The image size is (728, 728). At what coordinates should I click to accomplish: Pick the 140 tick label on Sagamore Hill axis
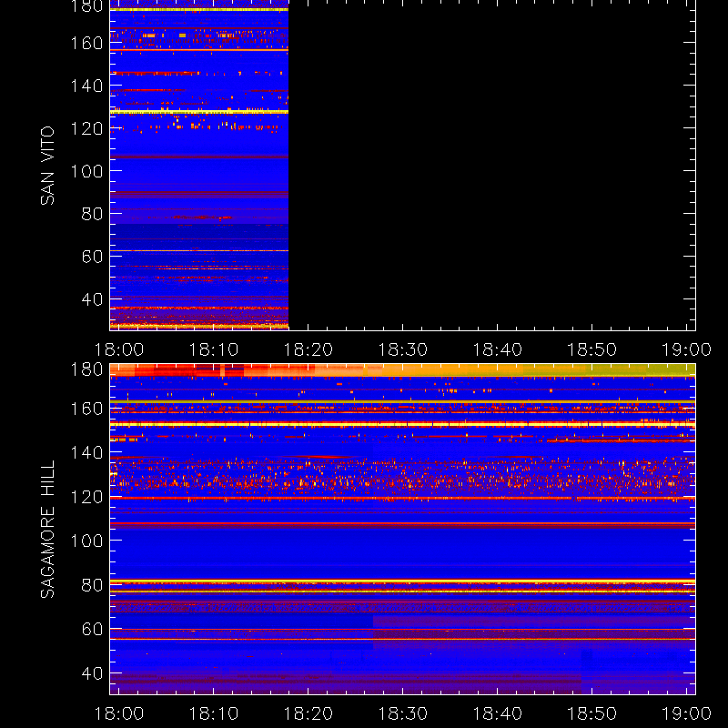click(x=86, y=452)
